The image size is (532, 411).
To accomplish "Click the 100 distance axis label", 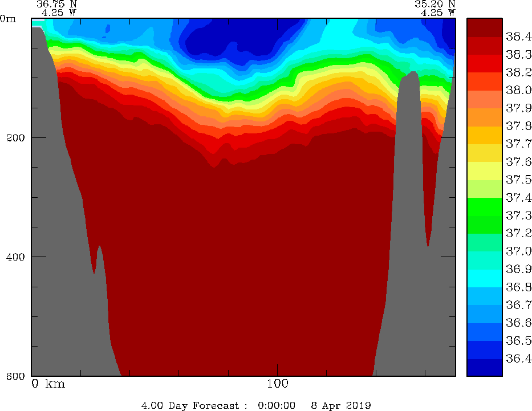I will [278, 384].
